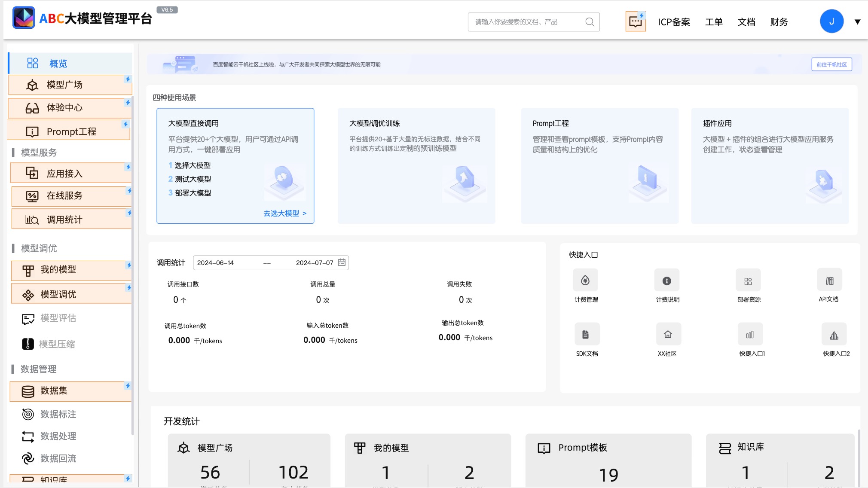Open API文档 quick entry icon
Image resolution: width=868 pixels, height=488 pixels.
click(x=829, y=281)
